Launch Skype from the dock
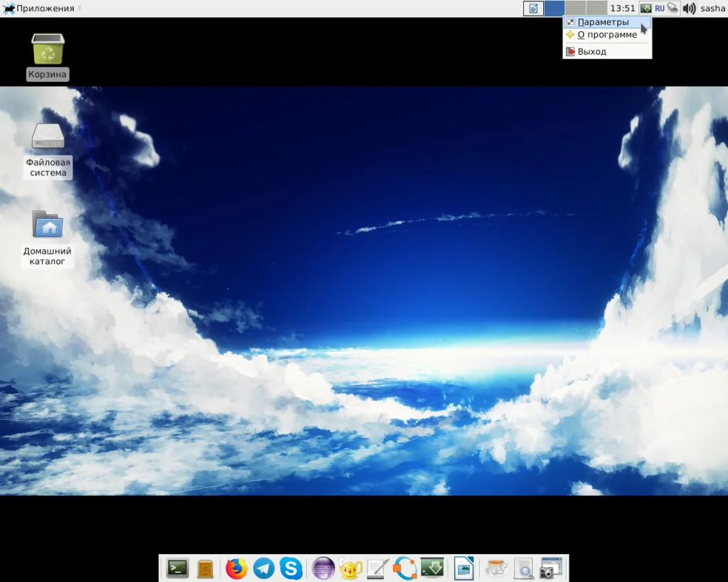The height and width of the screenshot is (582, 728). click(291, 568)
